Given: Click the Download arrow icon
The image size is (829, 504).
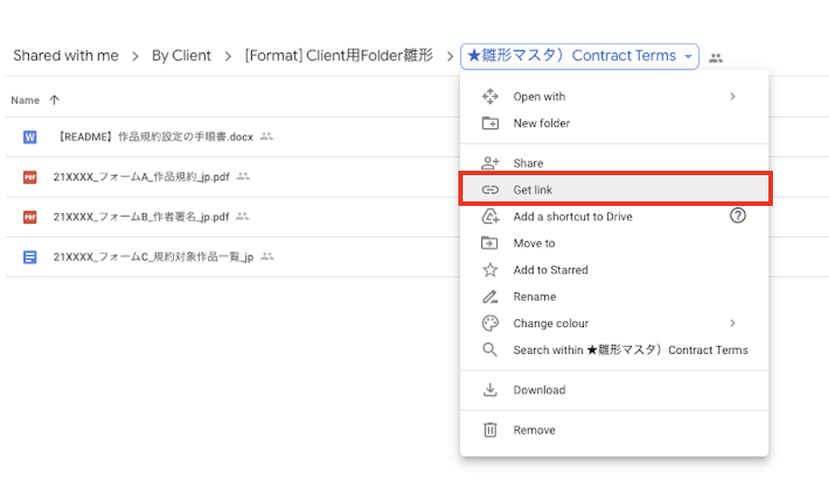Looking at the screenshot, I should [490, 390].
